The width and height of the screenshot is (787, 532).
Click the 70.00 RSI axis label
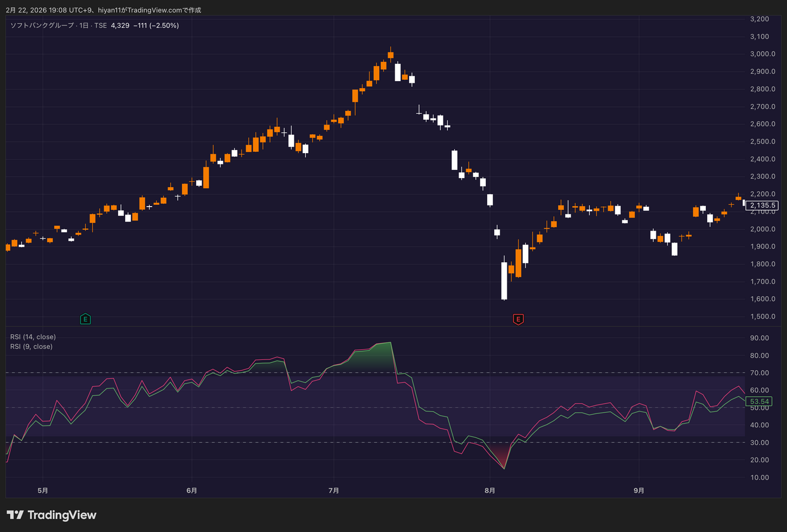pos(760,373)
